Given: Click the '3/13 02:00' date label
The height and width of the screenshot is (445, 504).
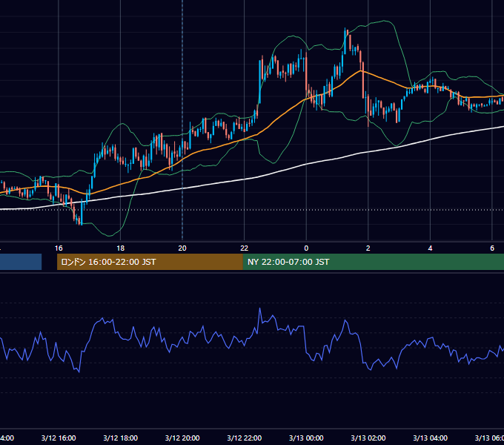Looking at the screenshot, I should click(368, 438).
